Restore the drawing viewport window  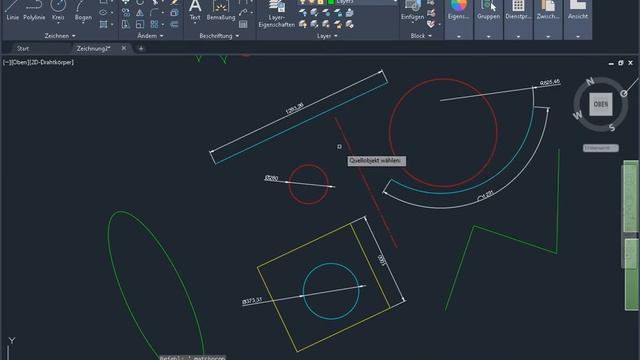(x=620, y=63)
